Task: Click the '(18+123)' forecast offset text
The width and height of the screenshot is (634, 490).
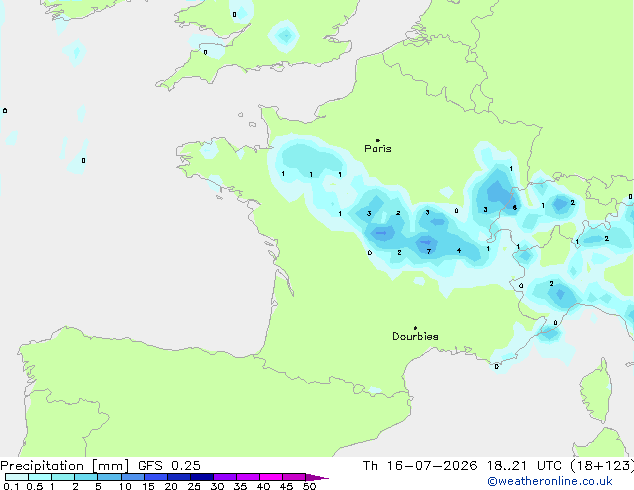Action: [x=602, y=466]
